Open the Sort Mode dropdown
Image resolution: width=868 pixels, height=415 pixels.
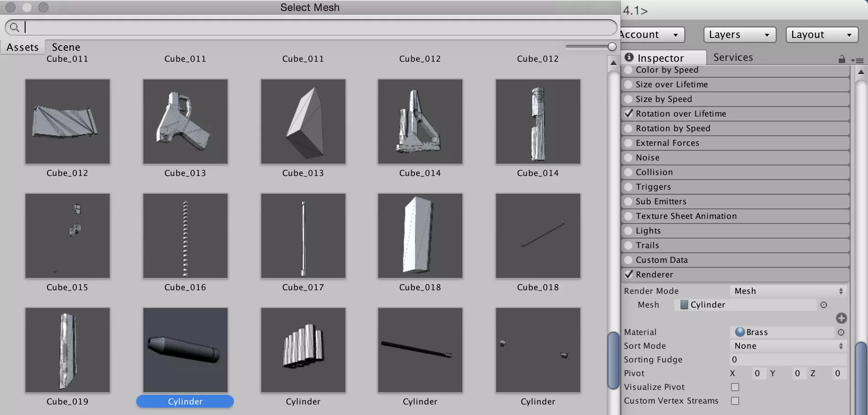click(788, 346)
